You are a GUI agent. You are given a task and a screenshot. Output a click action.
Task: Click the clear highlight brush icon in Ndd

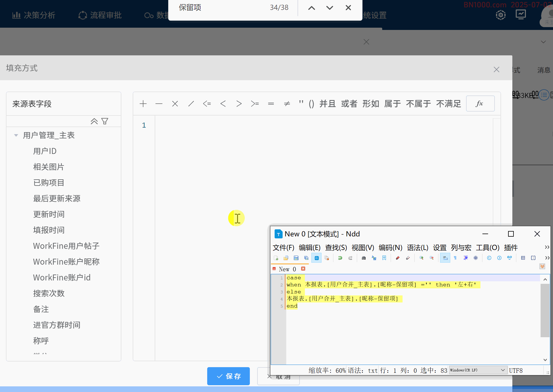click(408, 258)
